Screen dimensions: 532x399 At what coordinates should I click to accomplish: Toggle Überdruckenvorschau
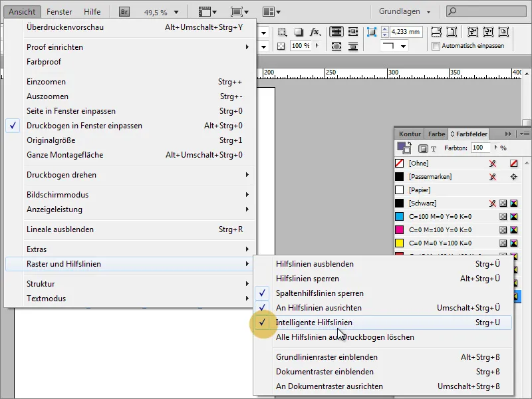130,27
